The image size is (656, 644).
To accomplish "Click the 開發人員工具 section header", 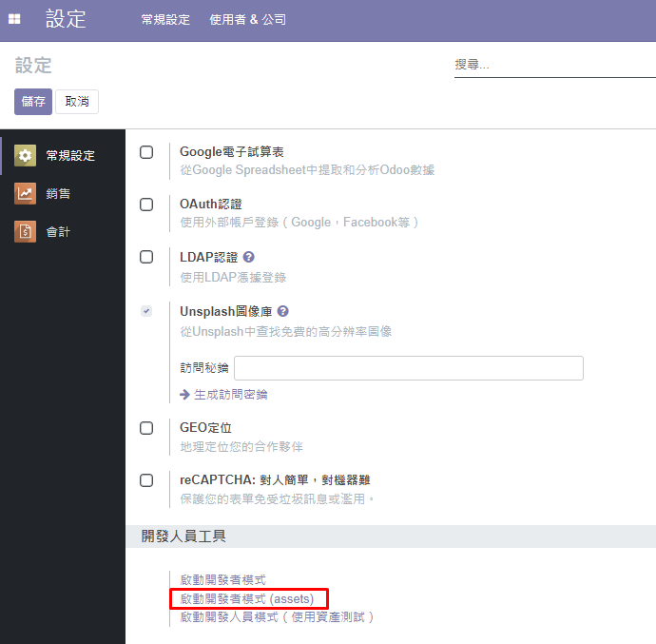I will pyautogui.click(x=183, y=536).
